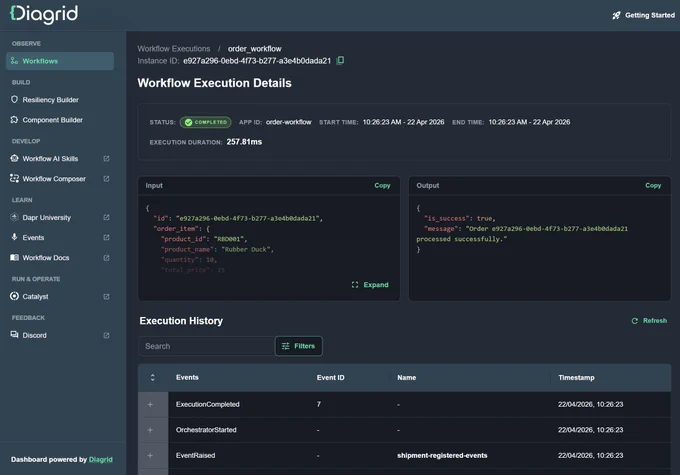680x475 pixels.
Task: Click the Component Builder icon
Action: point(14,119)
